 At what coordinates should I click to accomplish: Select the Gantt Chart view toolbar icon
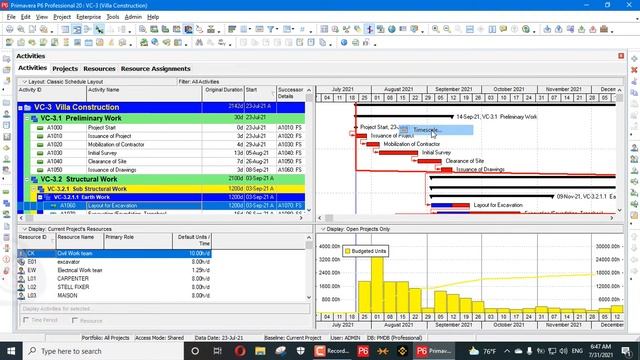(77, 29)
